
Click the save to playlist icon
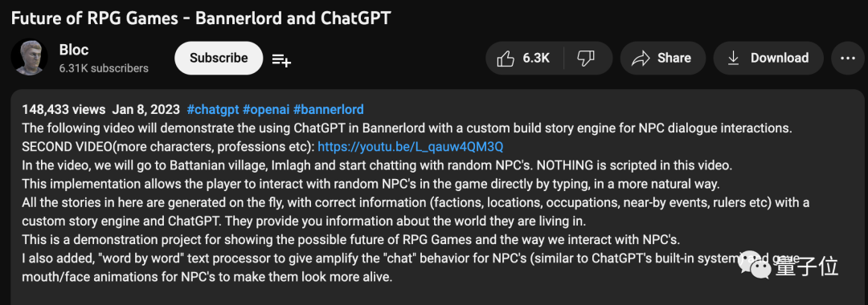pos(281,59)
